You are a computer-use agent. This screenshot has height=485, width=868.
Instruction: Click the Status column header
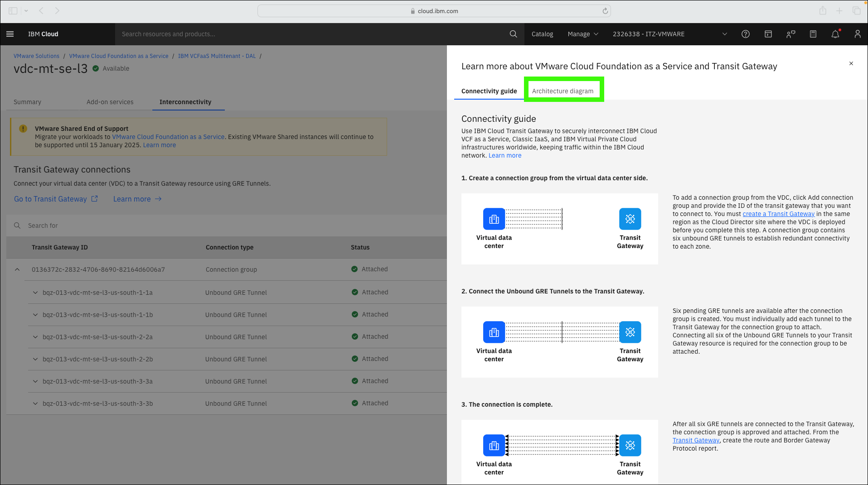360,247
